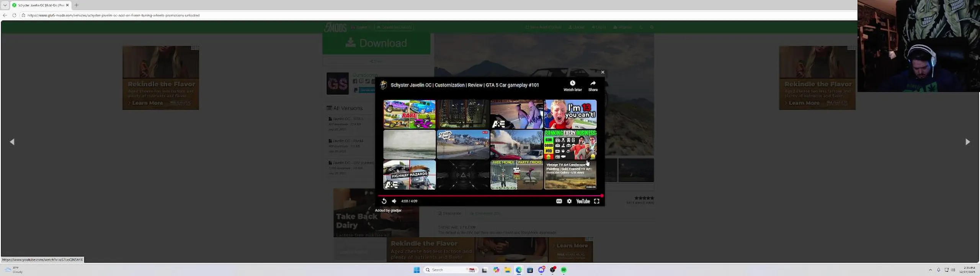Click the Watch later clock icon
Screen dimensions: 980x276
572,83
